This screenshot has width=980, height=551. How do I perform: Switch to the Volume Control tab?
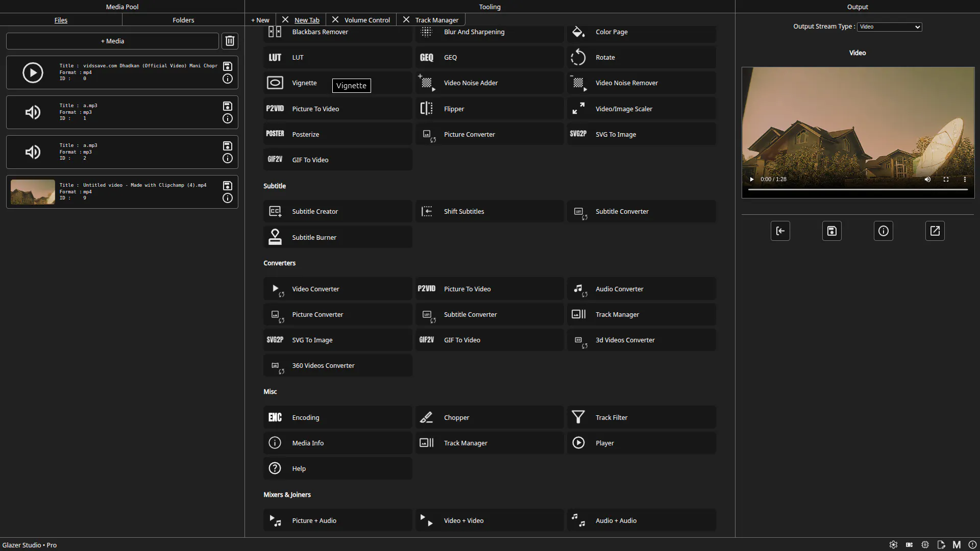tap(367, 20)
